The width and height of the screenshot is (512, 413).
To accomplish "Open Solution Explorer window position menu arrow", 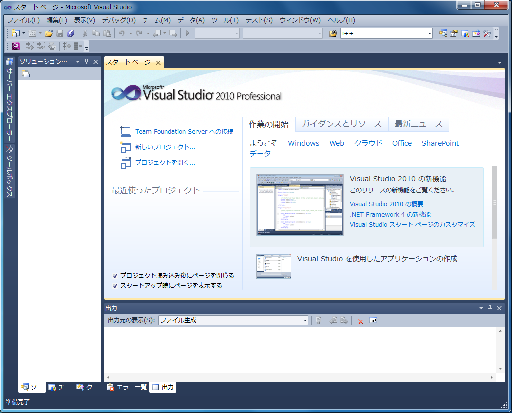I will tap(77, 62).
